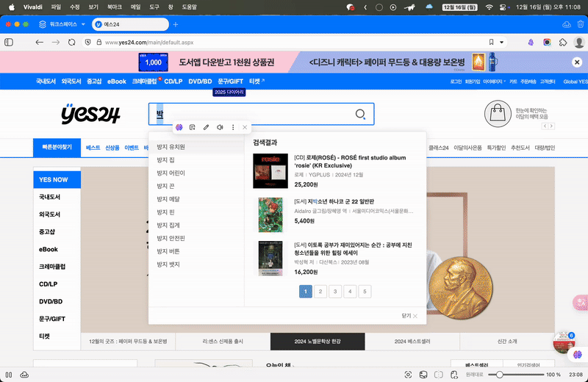The width and height of the screenshot is (588, 382).
Task: Open the three-dot more menu in the popup toolbar
Action: [x=233, y=128]
